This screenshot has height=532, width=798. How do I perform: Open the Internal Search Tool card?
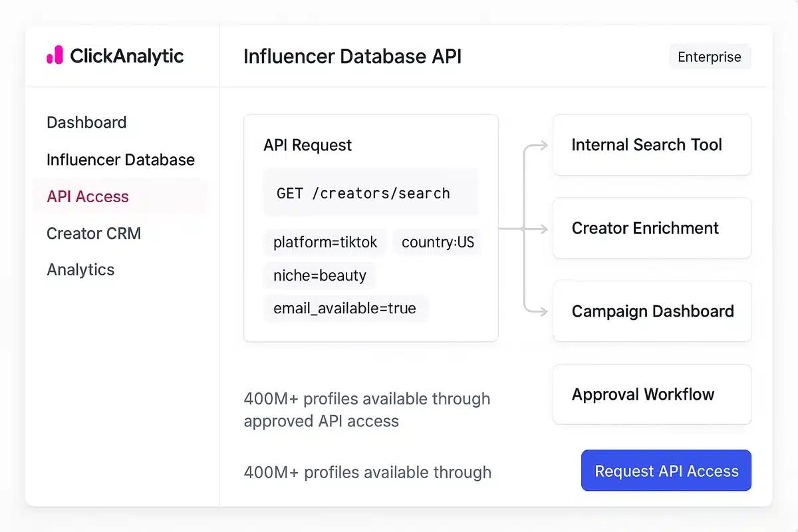click(652, 145)
